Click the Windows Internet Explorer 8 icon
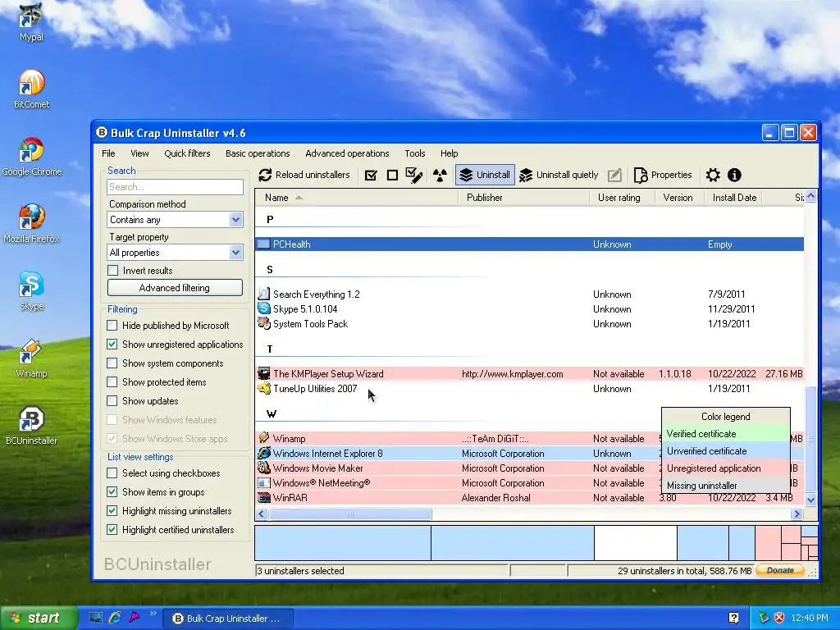The image size is (840, 630). click(x=263, y=453)
